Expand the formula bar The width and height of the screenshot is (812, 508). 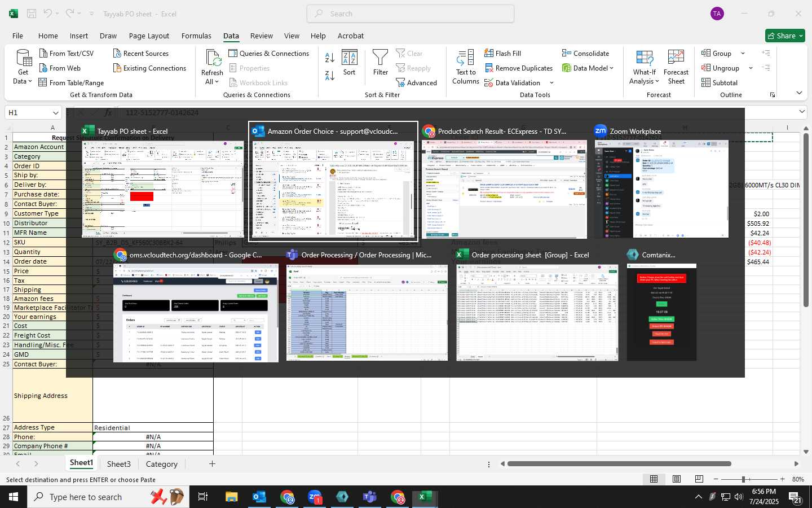(x=802, y=112)
